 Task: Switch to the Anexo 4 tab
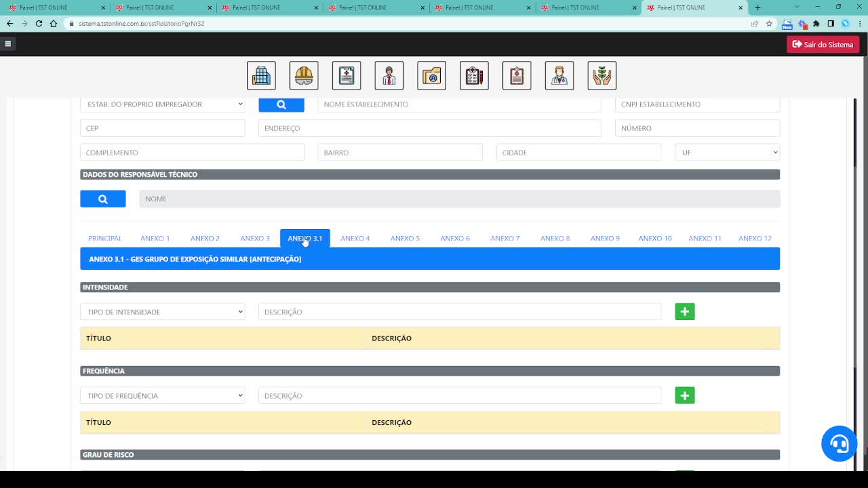[355, 238]
